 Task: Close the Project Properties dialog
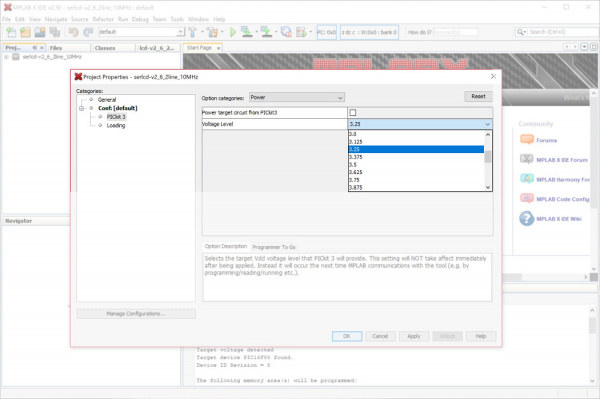[x=493, y=77]
